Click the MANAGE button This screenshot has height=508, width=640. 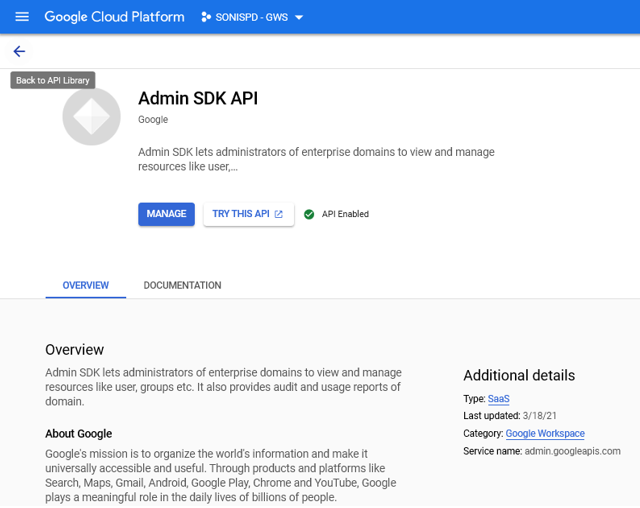tap(167, 214)
